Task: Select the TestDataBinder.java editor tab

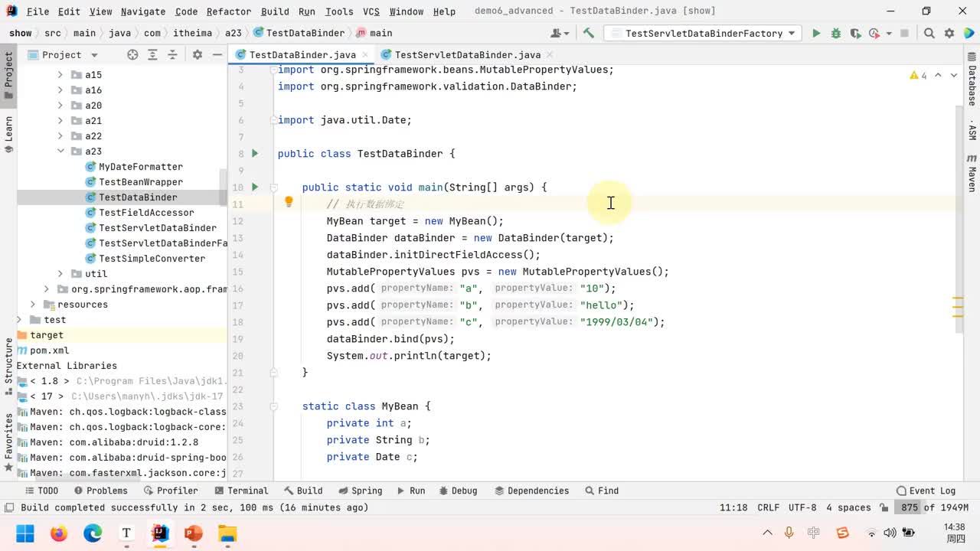Action: 302,54
